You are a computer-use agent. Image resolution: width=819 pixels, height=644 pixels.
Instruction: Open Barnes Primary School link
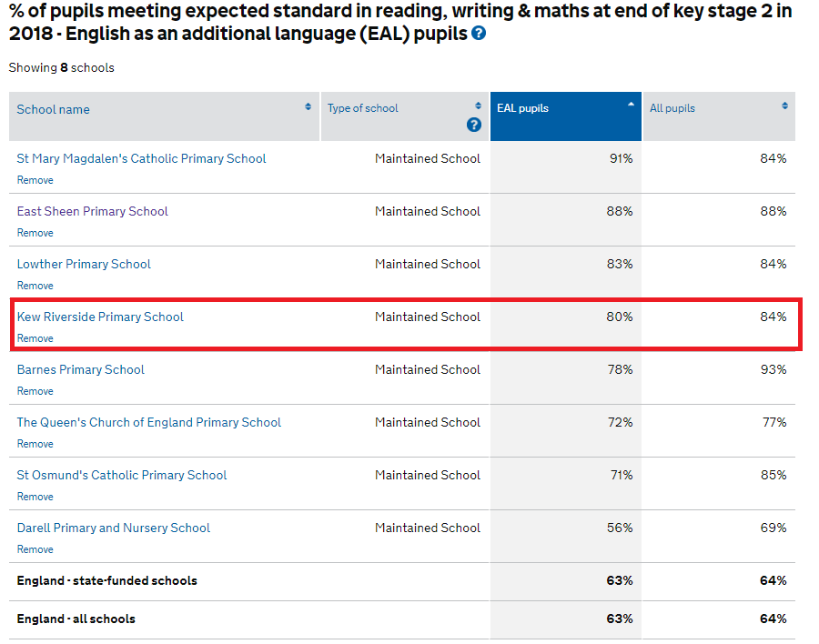(x=80, y=370)
